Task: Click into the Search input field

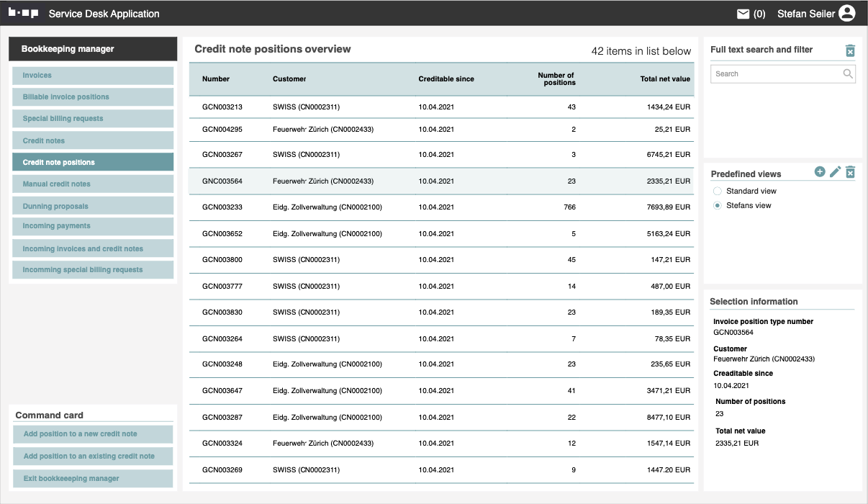Action: point(774,73)
